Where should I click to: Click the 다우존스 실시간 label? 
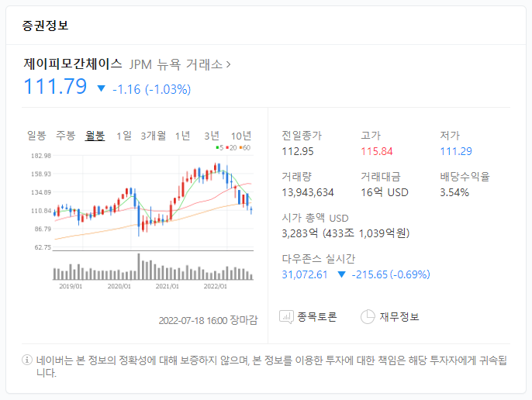tap(318, 259)
